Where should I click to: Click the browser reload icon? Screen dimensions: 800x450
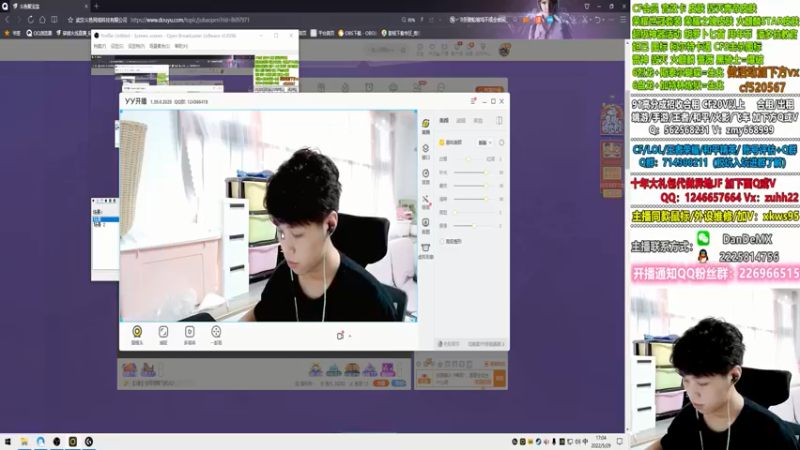tap(31, 20)
